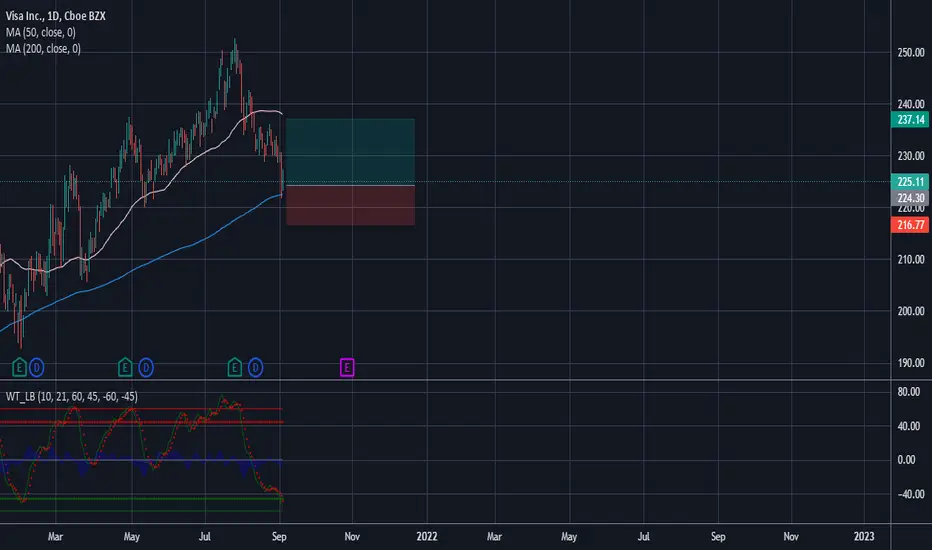Viewport: 932px width, 550px height.
Task: Click the gray 224.30 entry price label
Action: [x=910, y=198]
